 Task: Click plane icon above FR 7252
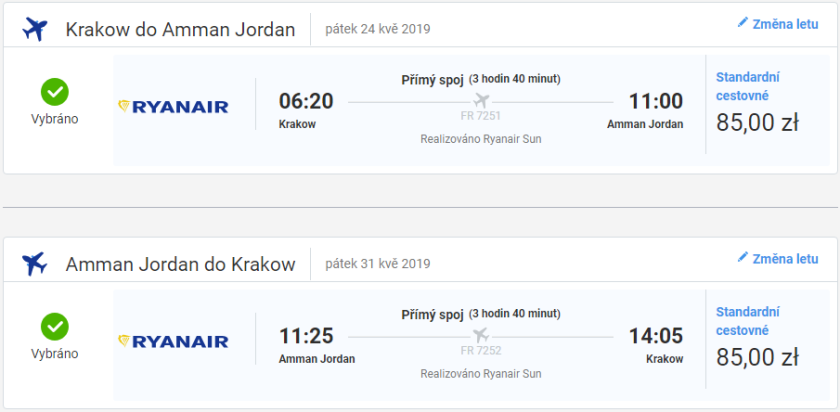coord(481,335)
